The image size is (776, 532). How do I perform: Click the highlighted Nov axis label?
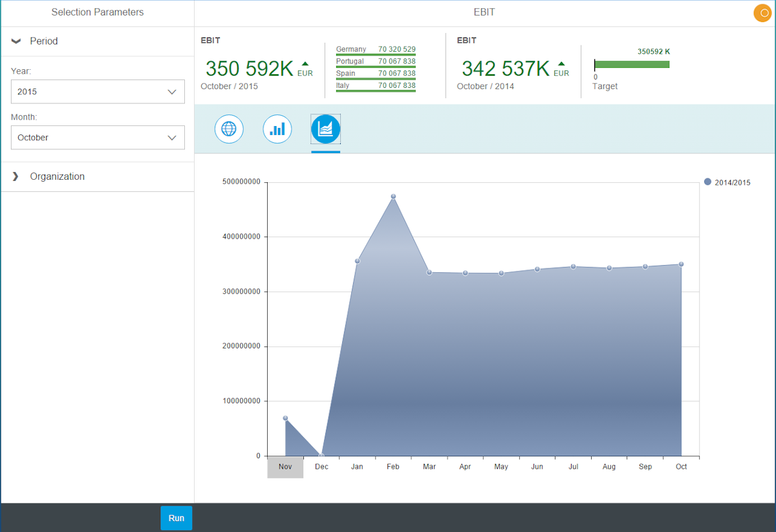point(285,467)
